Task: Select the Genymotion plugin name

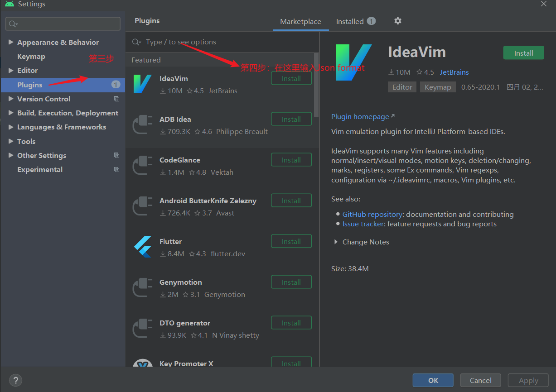Action: [x=181, y=282]
